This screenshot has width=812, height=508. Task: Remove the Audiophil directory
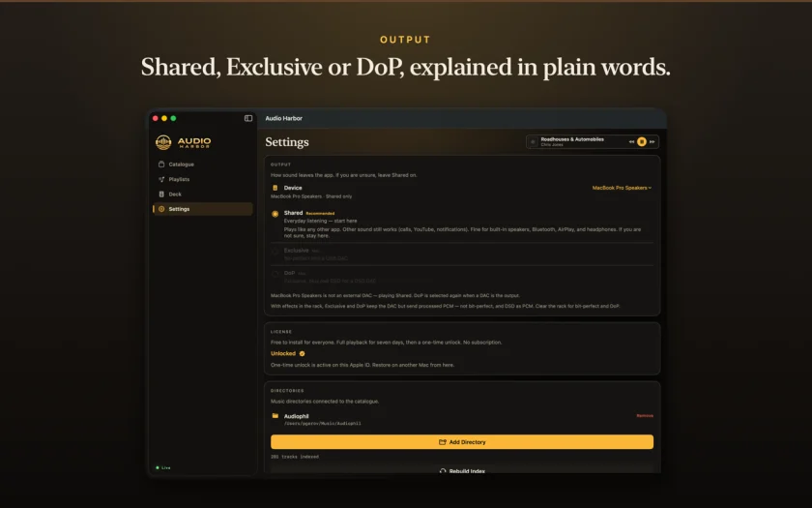click(x=645, y=416)
